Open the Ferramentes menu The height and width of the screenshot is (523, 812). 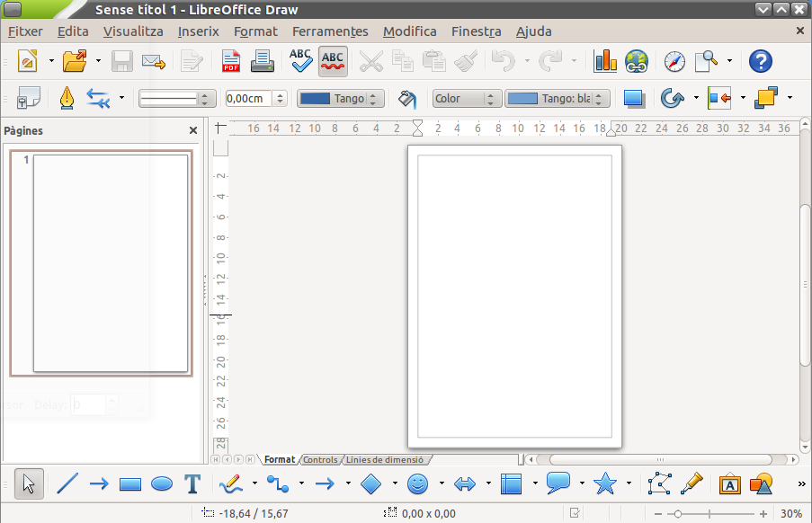330,31
